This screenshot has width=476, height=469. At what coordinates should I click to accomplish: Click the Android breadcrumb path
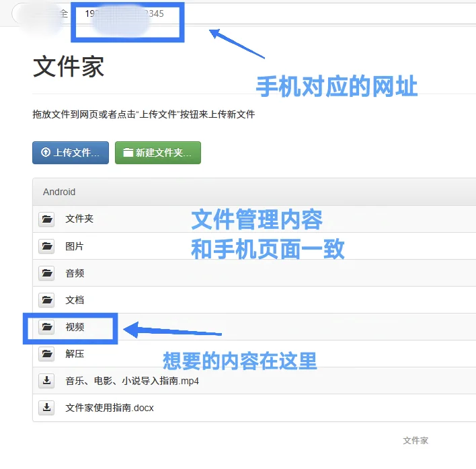pos(59,192)
